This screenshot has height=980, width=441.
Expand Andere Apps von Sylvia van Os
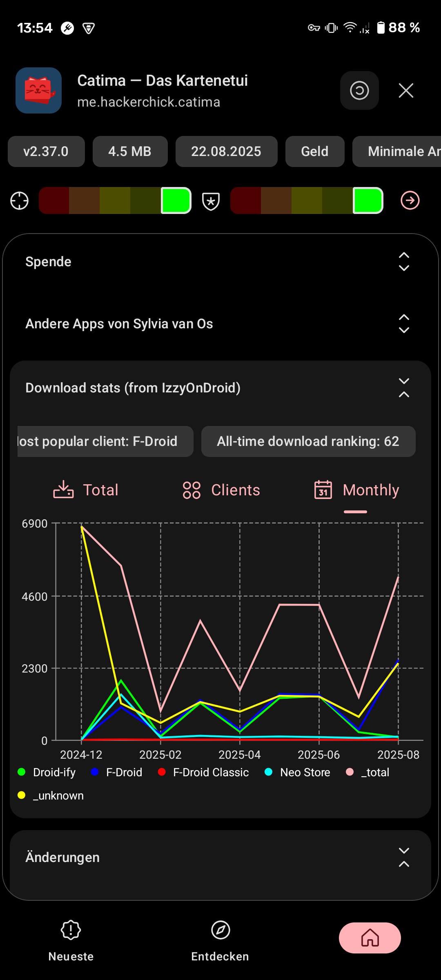[x=403, y=324]
